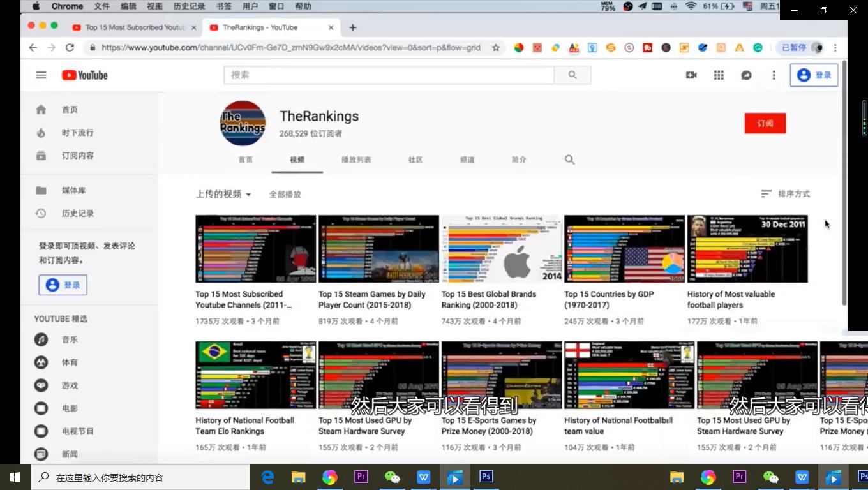Click the page vertical scrollbar
This screenshot has width=868, height=490.
[x=844, y=183]
